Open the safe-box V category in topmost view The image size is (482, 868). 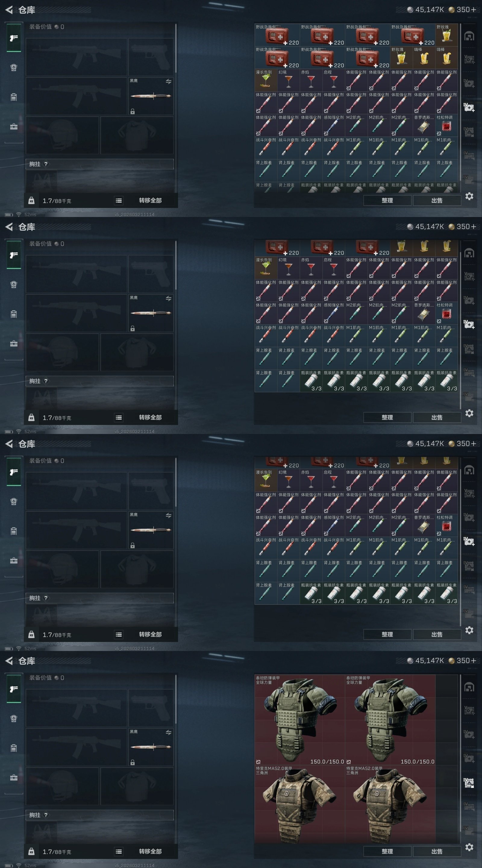pyautogui.click(x=469, y=60)
